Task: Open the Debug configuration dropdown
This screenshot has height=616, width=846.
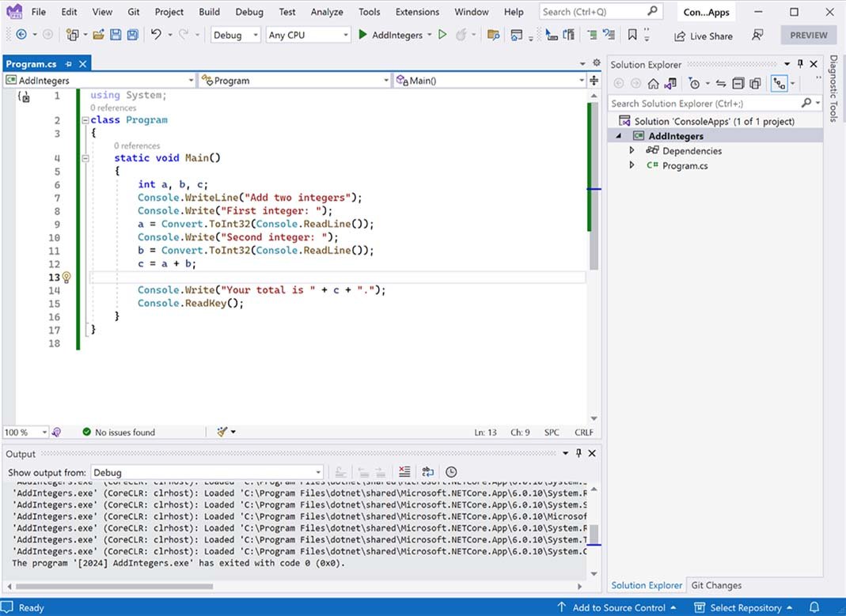Action: click(x=236, y=35)
